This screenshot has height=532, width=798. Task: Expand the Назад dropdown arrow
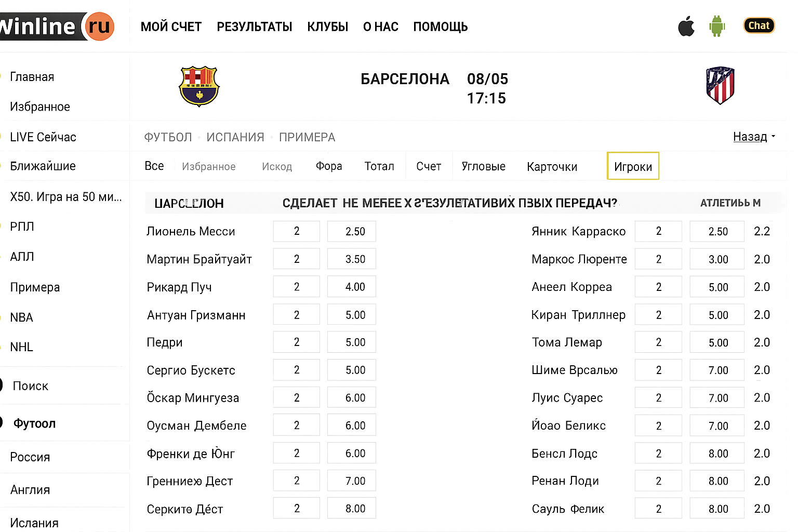(774, 137)
